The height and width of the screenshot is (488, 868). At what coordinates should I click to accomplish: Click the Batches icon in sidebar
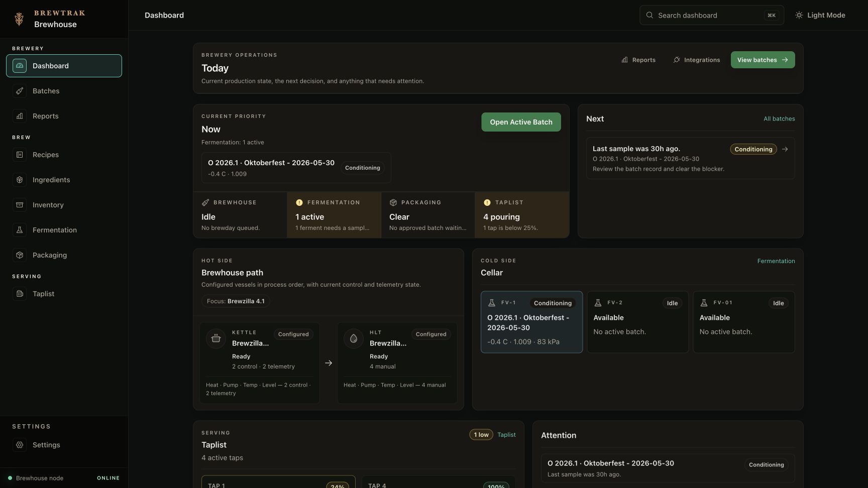pyautogui.click(x=20, y=91)
